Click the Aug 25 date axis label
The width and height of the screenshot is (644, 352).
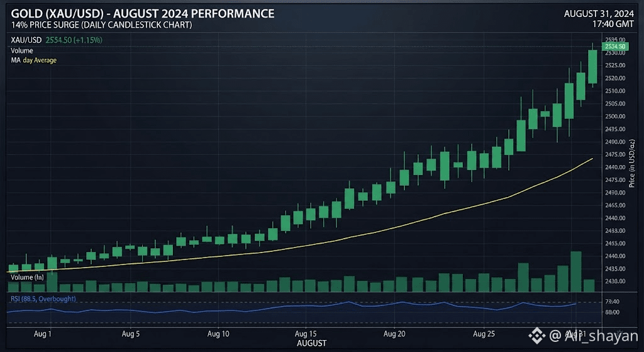click(484, 334)
